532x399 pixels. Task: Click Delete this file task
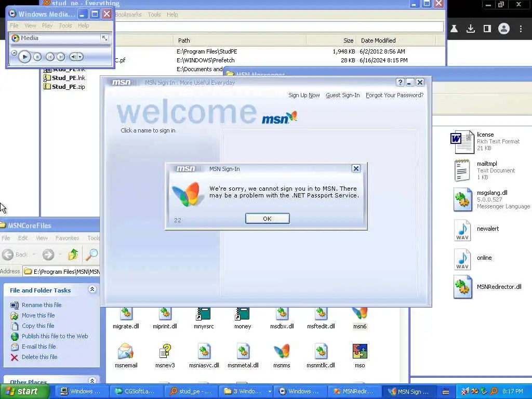pyautogui.click(x=34, y=357)
